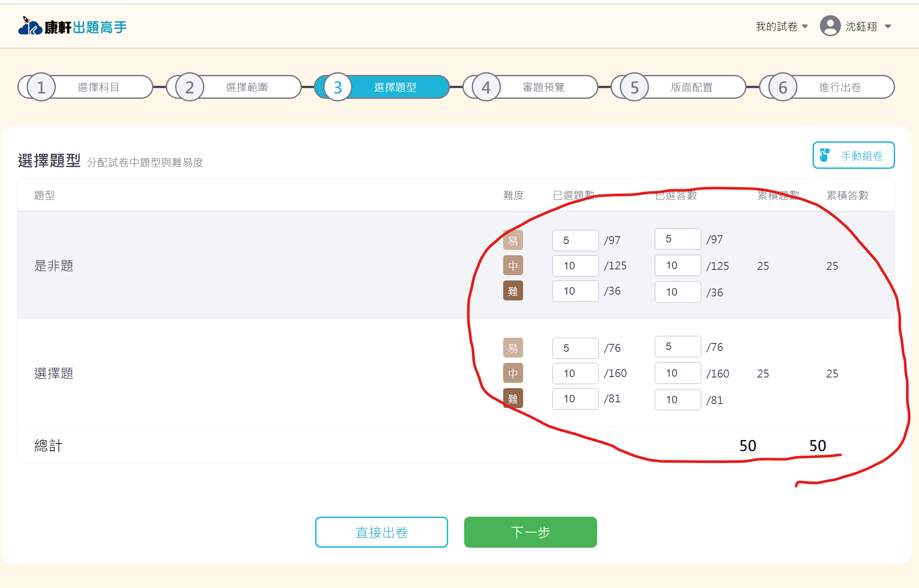Edit 選擇題 hard answer count /81
Viewport: 919px width, 588px height.
coord(678,399)
